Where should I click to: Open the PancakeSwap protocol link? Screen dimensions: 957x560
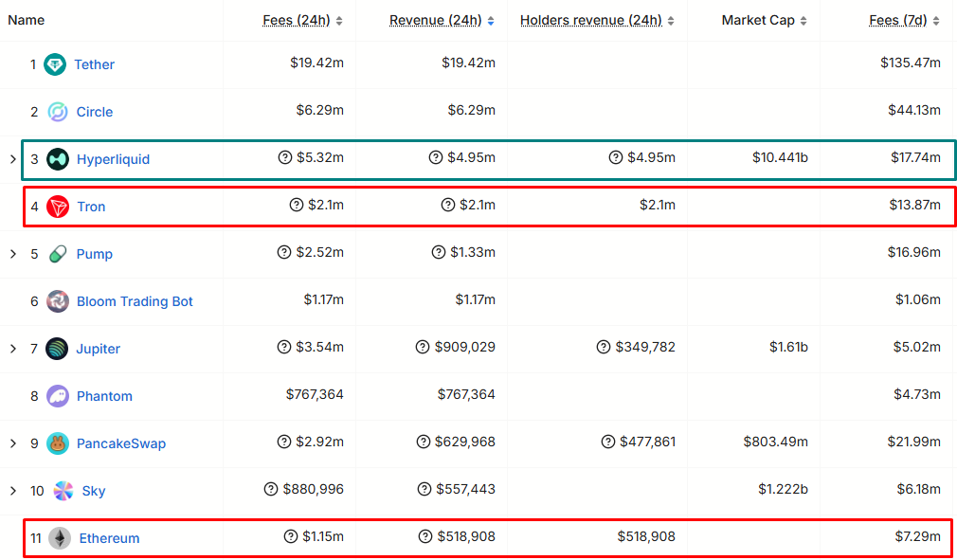(x=121, y=443)
